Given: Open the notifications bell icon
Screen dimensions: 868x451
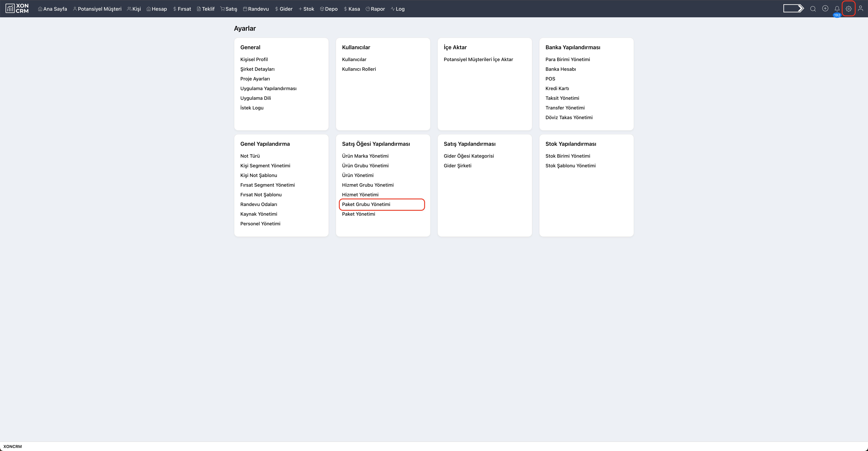Looking at the screenshot, I should coord(837,9).
